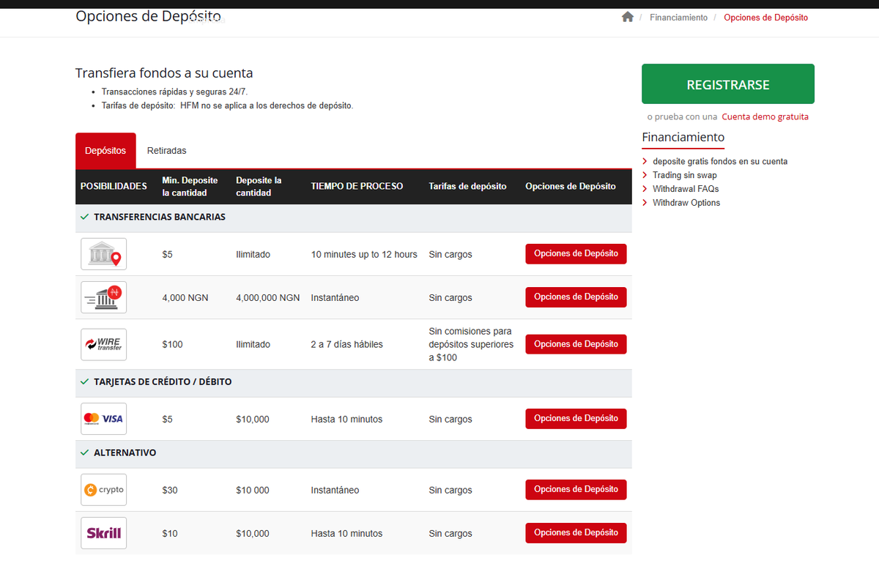Visit the Withdrawal FAQs link
Image resolution: width=879 pixels, height=588 pixels.
click(x=686, y=189)
